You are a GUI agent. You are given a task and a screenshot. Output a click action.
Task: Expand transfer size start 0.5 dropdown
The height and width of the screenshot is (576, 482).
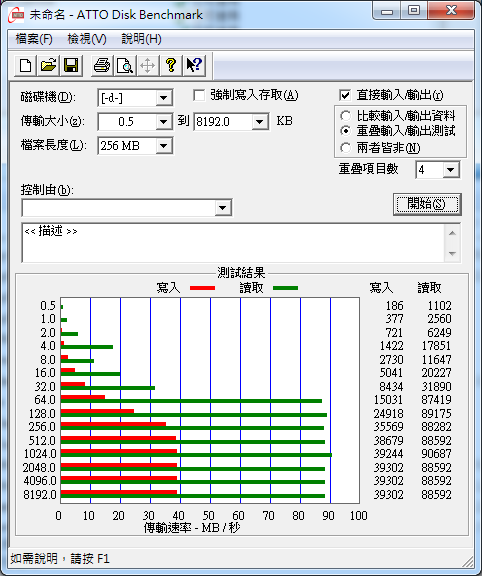(163, 122)
